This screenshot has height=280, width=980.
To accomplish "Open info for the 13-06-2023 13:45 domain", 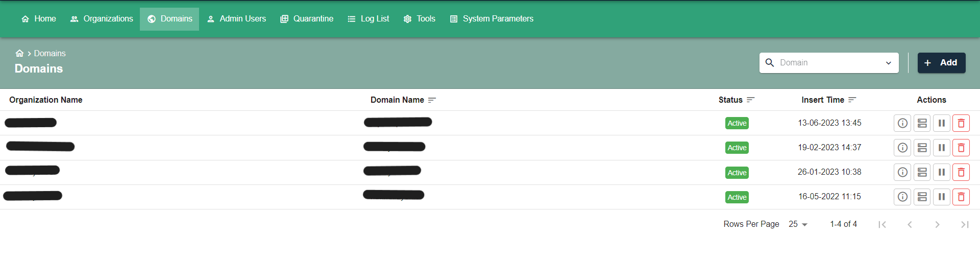I will click(x=902, y=123).
